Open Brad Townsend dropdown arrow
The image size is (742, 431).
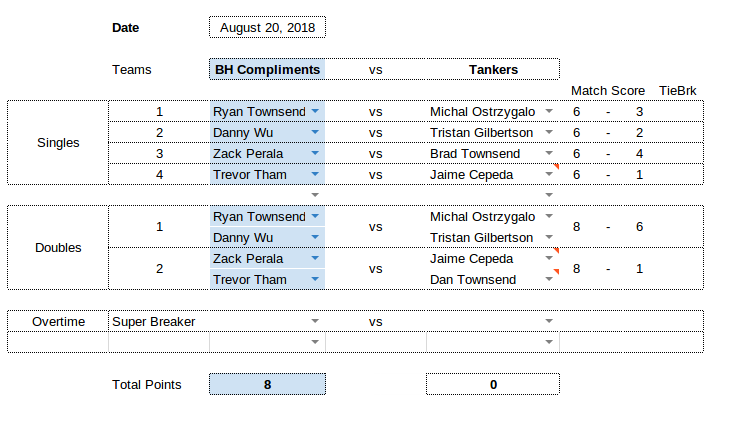[x=549, y=153]
